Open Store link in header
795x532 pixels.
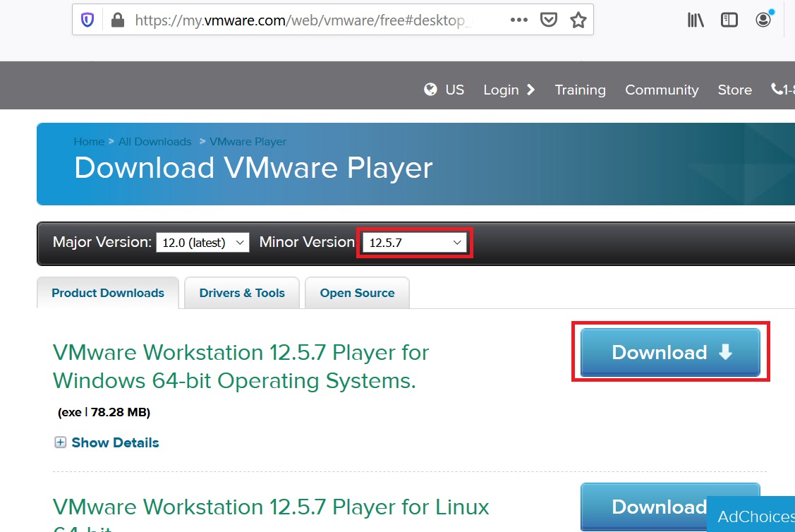click(734, 90)
